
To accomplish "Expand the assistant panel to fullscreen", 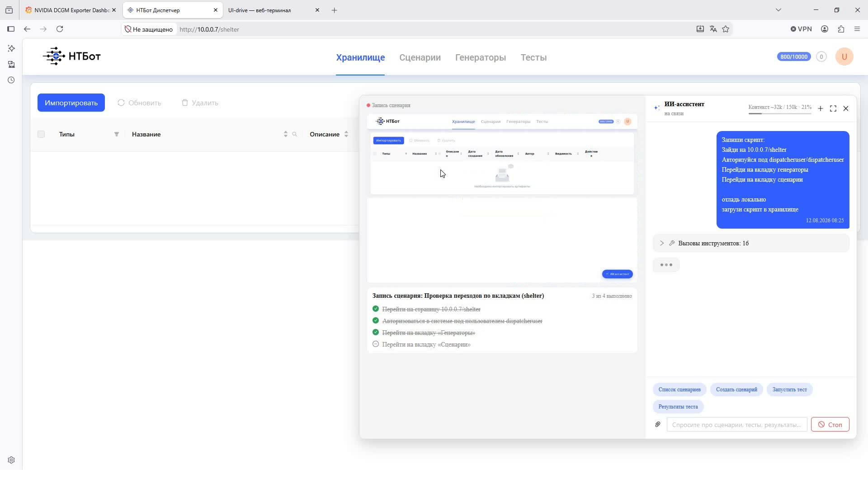I will (833, 108).
